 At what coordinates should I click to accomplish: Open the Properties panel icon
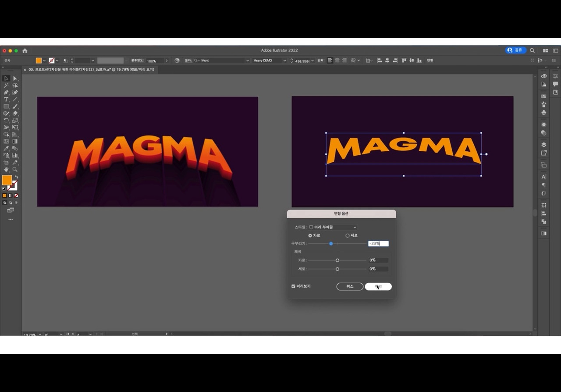(x=555, y=76)
